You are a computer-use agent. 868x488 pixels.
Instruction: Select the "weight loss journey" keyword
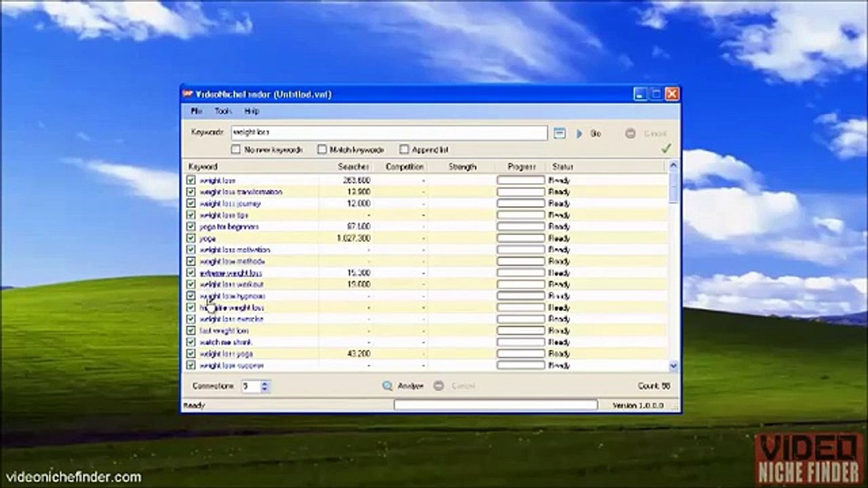click(x=231, y=203)
